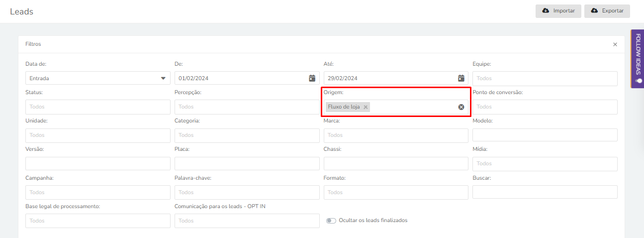This screenshot has height=238, width=644.
Task: Click the Placa input field
Action: [247, 164]
